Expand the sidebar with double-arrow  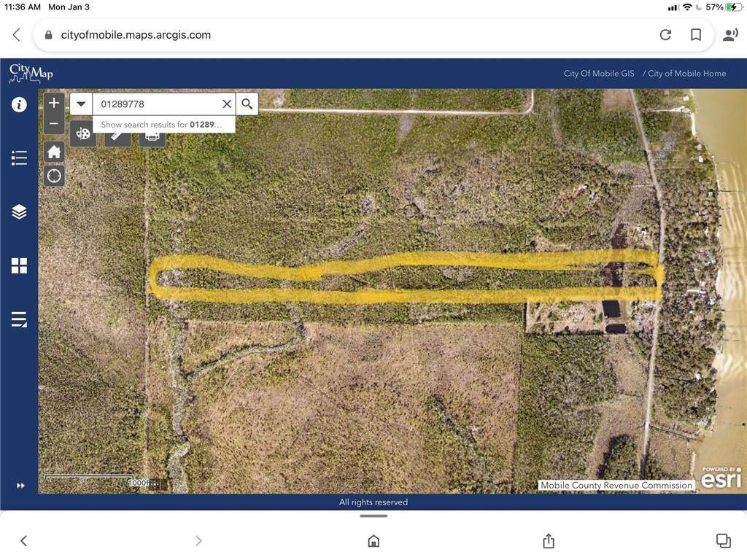(x=20, y=486)
